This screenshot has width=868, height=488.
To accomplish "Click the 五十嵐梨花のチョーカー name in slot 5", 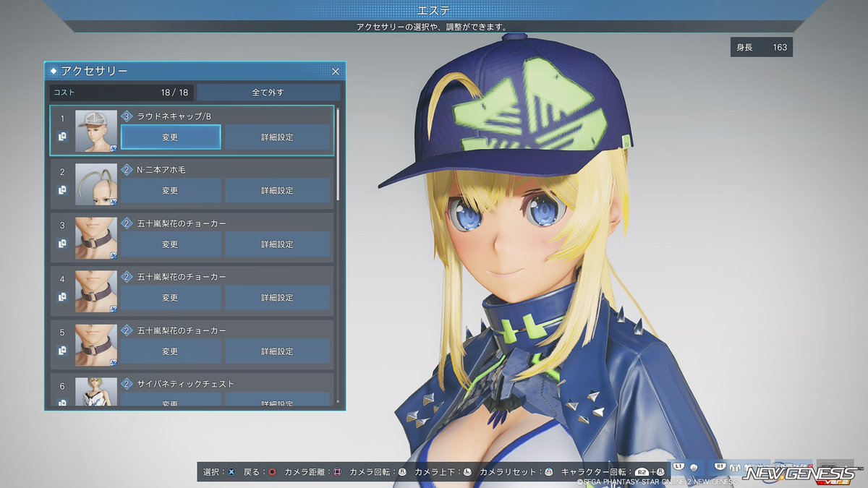I will point(182,330).
